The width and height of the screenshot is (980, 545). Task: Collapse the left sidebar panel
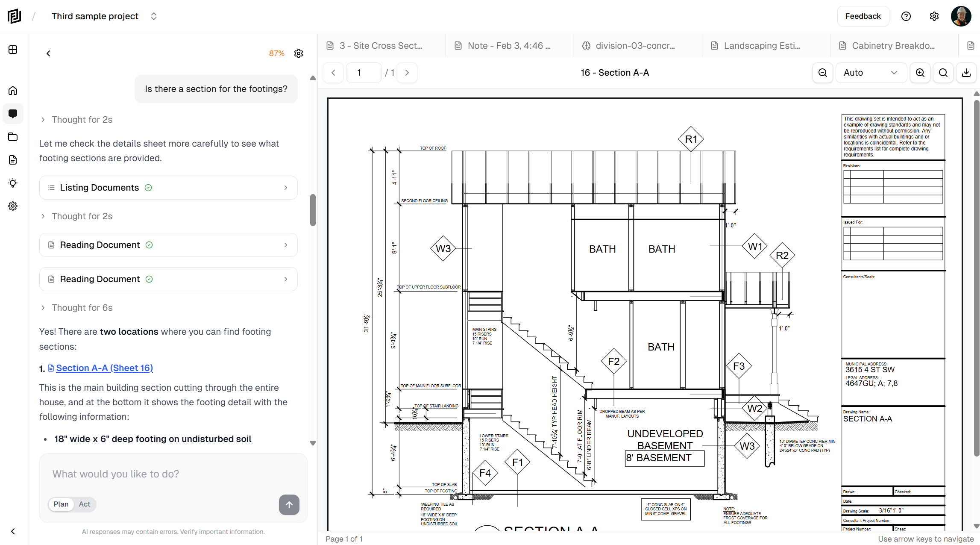[13, 531]
